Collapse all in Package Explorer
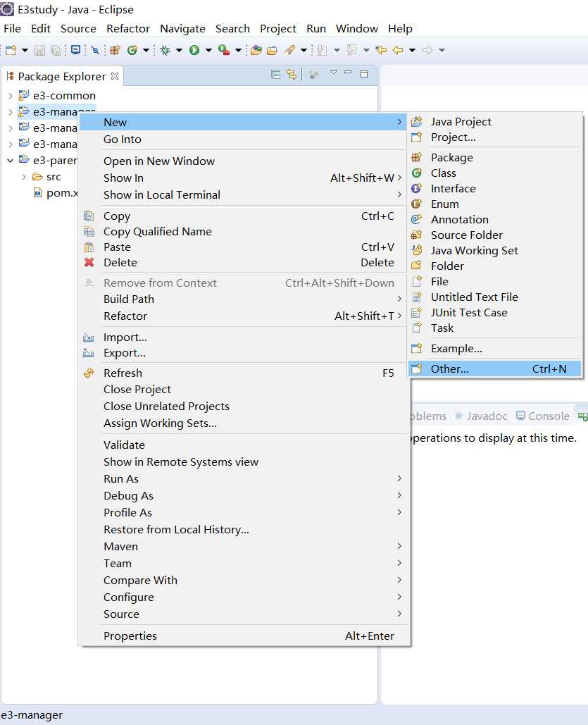This screenshot has height=725, width=588. pyautogui.click(x=275, y=74)
